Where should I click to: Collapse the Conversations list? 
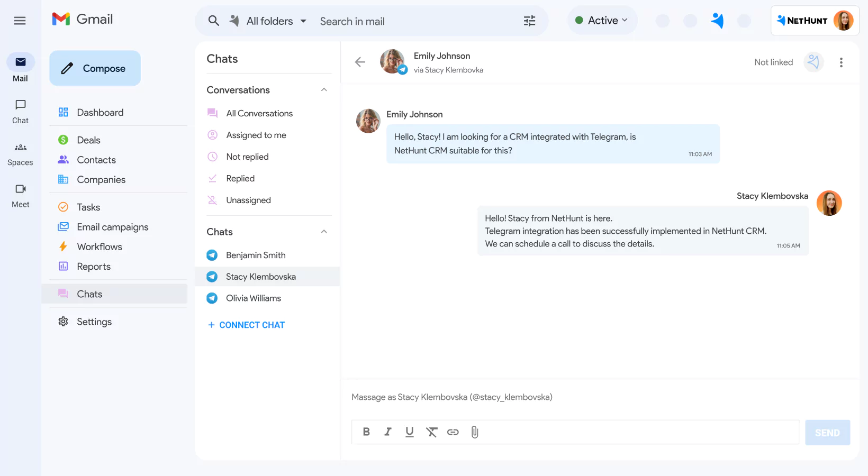pyautogui.click(x=323, y=89)
